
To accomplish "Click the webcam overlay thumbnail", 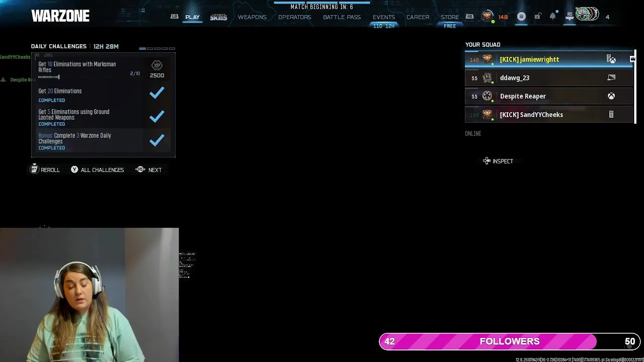I will (x=89, y=295).
